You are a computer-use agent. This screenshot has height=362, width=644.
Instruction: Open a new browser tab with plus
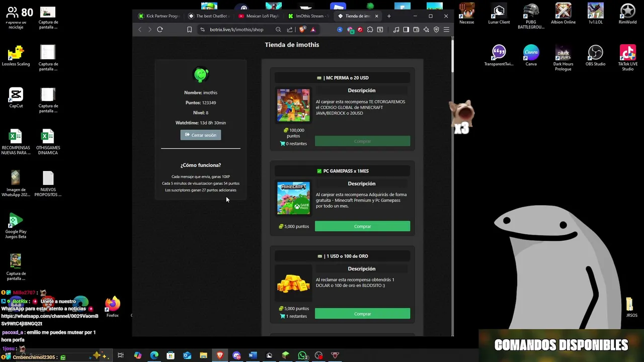coord(389,16)
